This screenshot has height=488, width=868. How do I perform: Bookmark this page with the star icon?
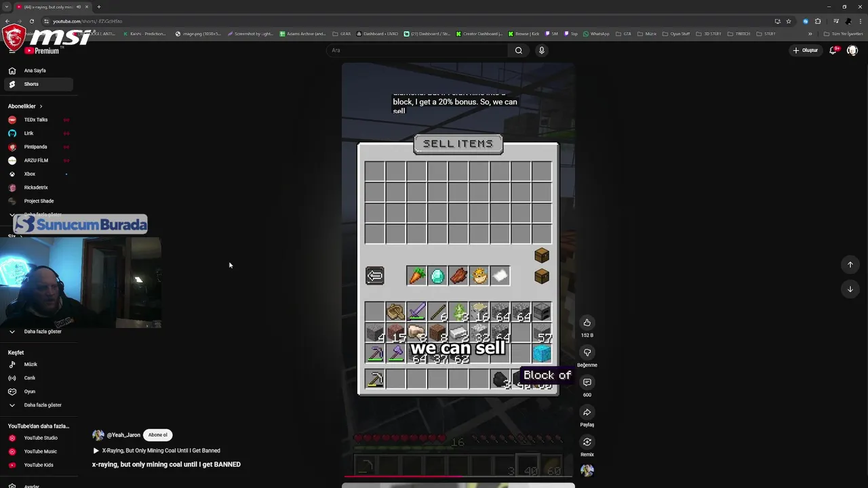(789, 21)
